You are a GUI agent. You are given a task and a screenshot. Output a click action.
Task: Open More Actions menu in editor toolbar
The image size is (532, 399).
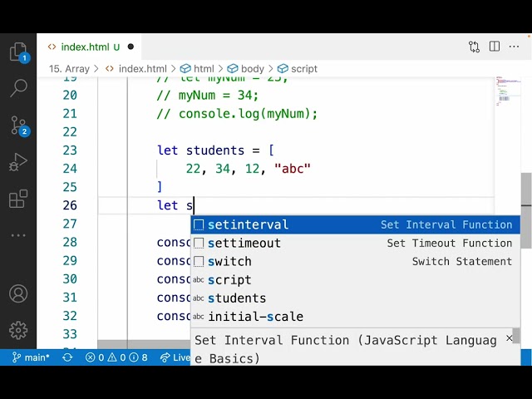click(514, 47)
